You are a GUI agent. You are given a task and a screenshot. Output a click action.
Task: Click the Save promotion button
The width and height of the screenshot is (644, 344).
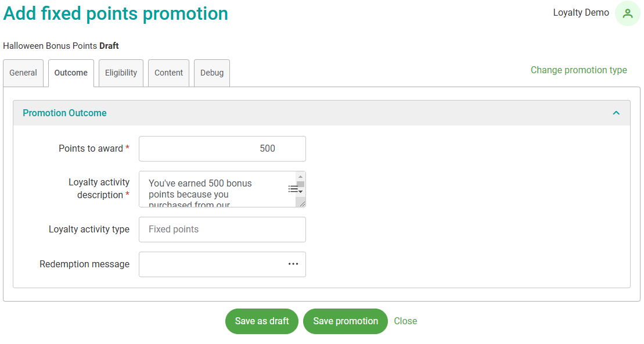coord(346,321)
